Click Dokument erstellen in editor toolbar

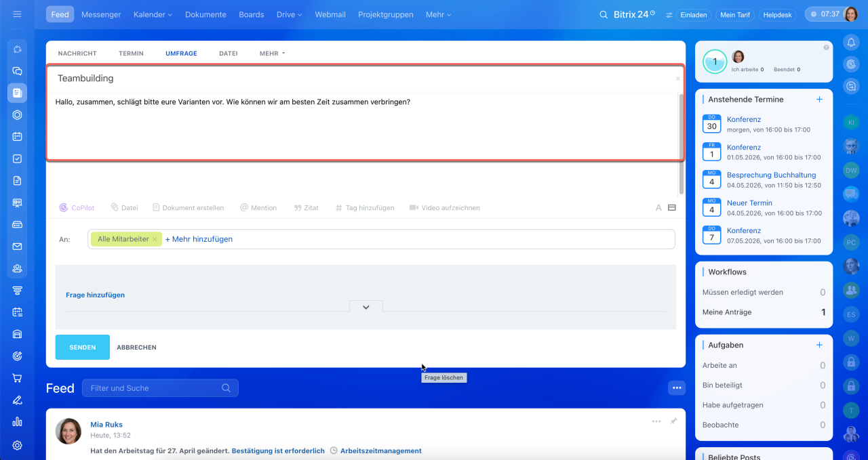coord(188,208)
